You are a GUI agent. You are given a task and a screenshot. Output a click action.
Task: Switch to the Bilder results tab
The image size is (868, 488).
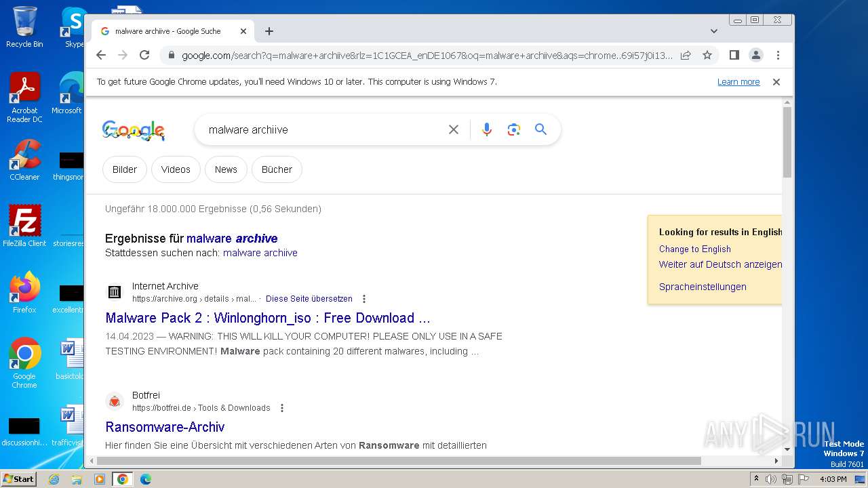point(125,169)
